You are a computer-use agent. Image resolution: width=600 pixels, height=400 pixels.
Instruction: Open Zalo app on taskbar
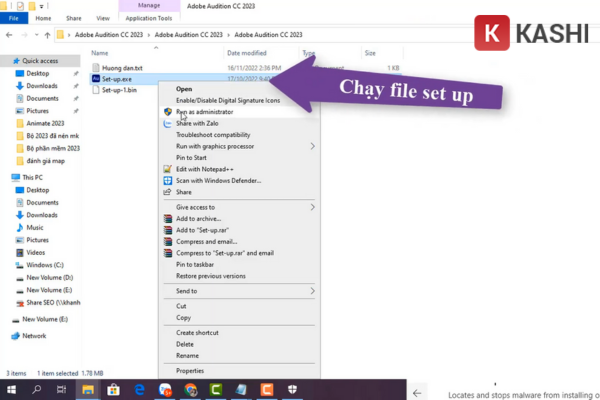165,390
